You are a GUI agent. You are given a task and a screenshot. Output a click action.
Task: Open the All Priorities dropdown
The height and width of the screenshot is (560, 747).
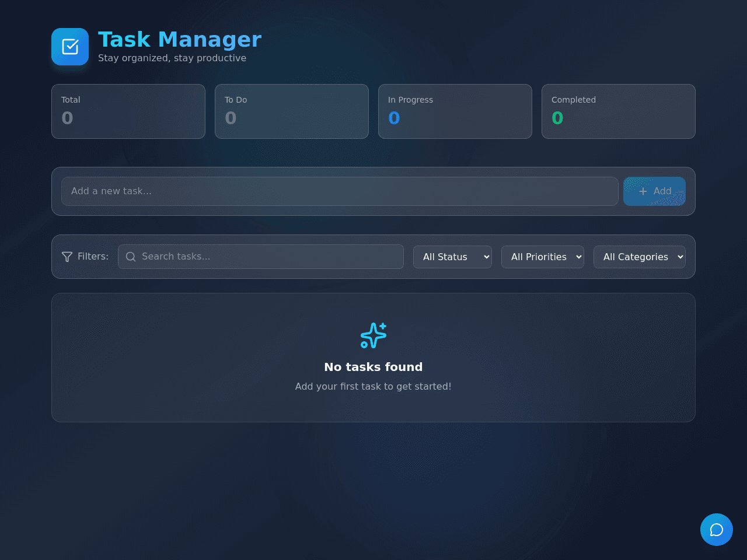543,257
